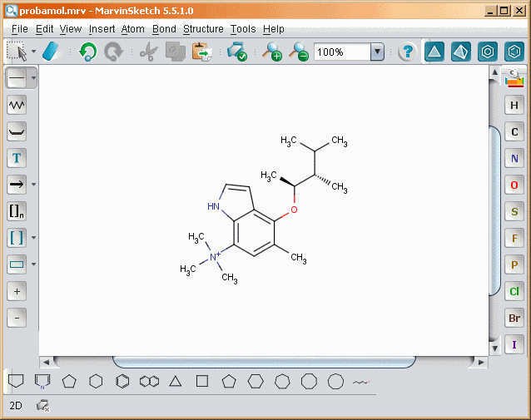The height and width of the screenshot is (420, 531).
Task: Open the zoom percentage dropdown
Action: (x=377, y=52)
